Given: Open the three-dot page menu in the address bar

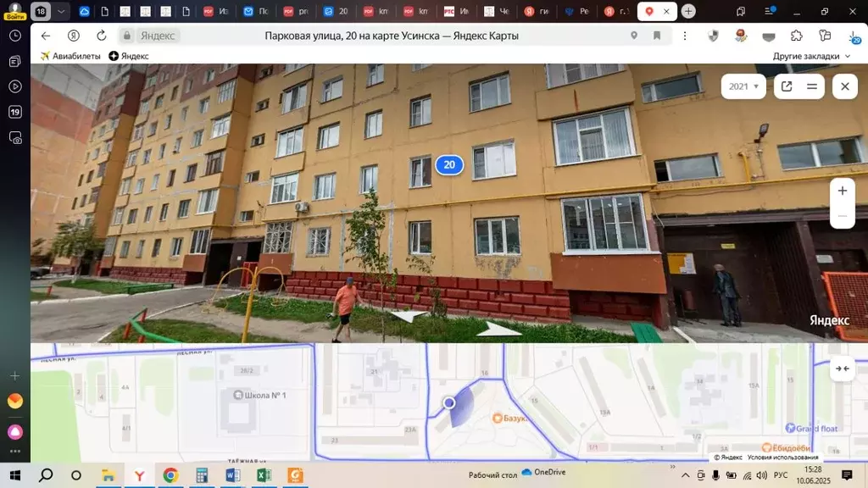Looking at the screenshot, I should click(x=685, y=36).
